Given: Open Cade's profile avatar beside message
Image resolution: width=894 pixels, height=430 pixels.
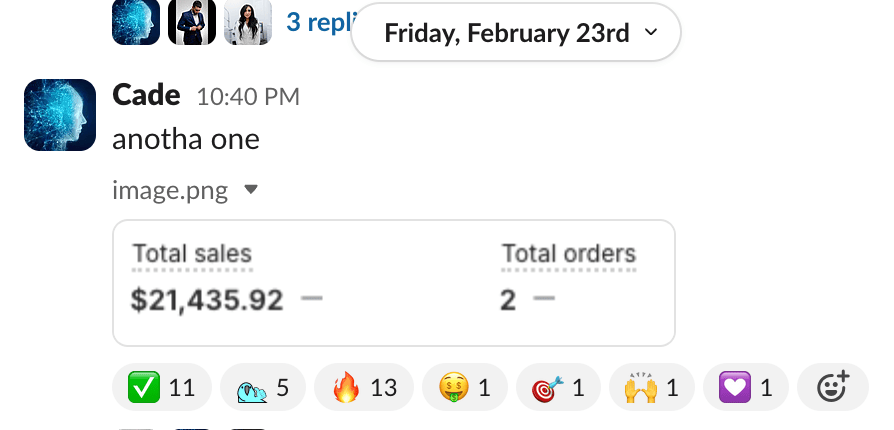Looking at the screenshot, I should click(59, 115).
